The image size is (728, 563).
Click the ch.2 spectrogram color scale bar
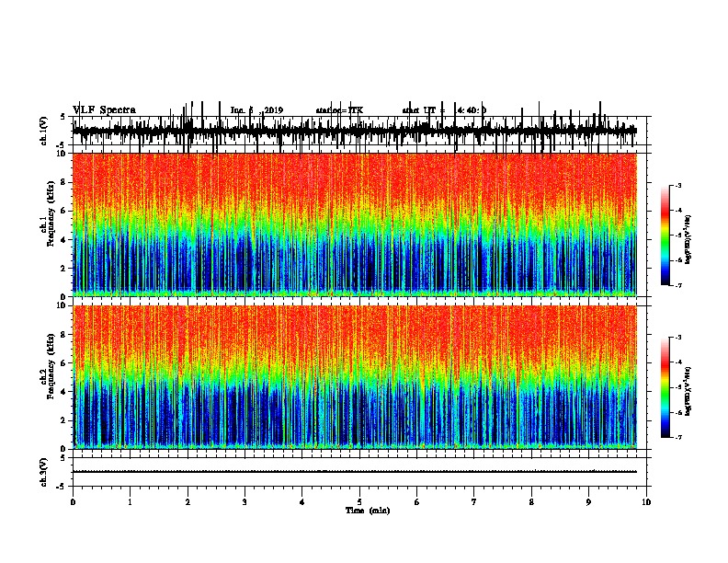(x=665, y=387)
